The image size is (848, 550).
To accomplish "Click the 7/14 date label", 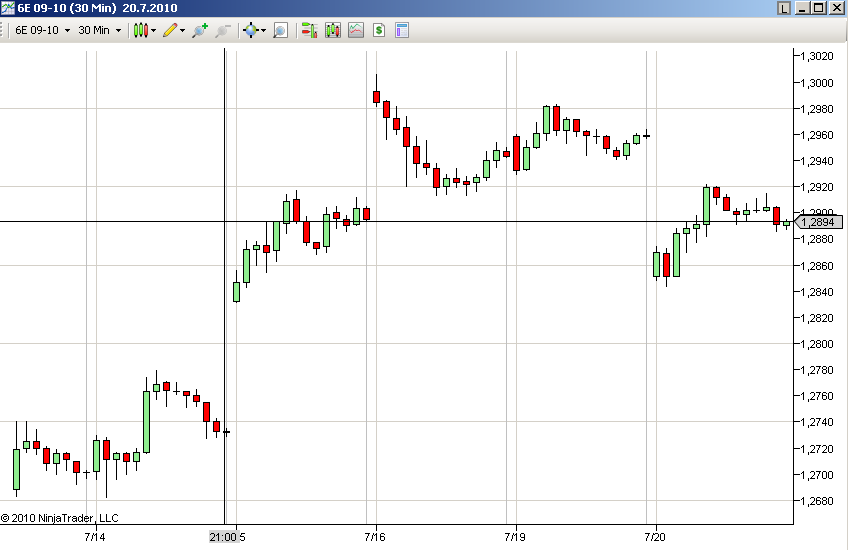I will click(95, 537).
